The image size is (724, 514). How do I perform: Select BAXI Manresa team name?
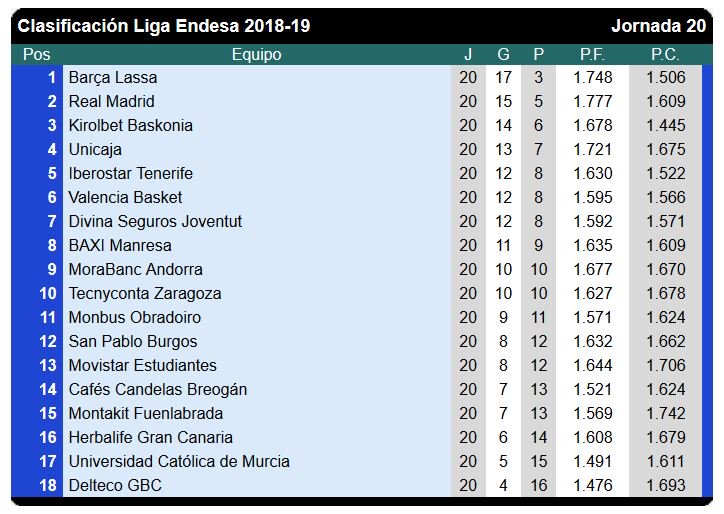click(120, 245)
